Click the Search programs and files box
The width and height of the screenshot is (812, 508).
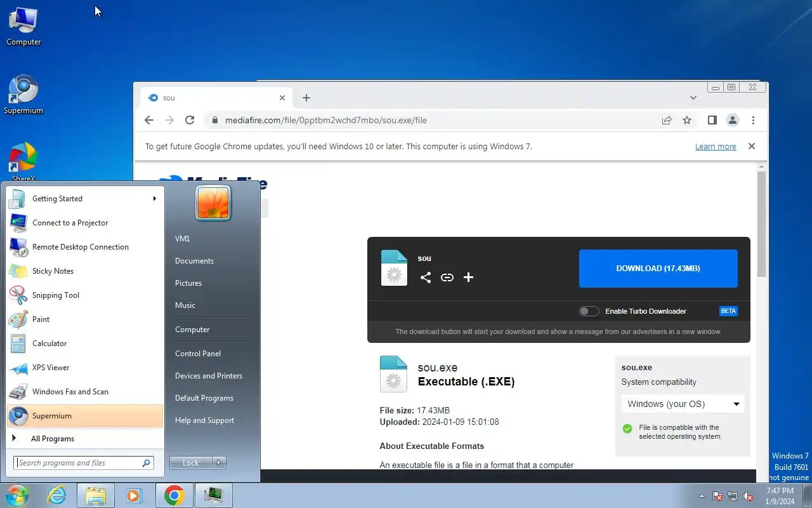tap(83, 463)
